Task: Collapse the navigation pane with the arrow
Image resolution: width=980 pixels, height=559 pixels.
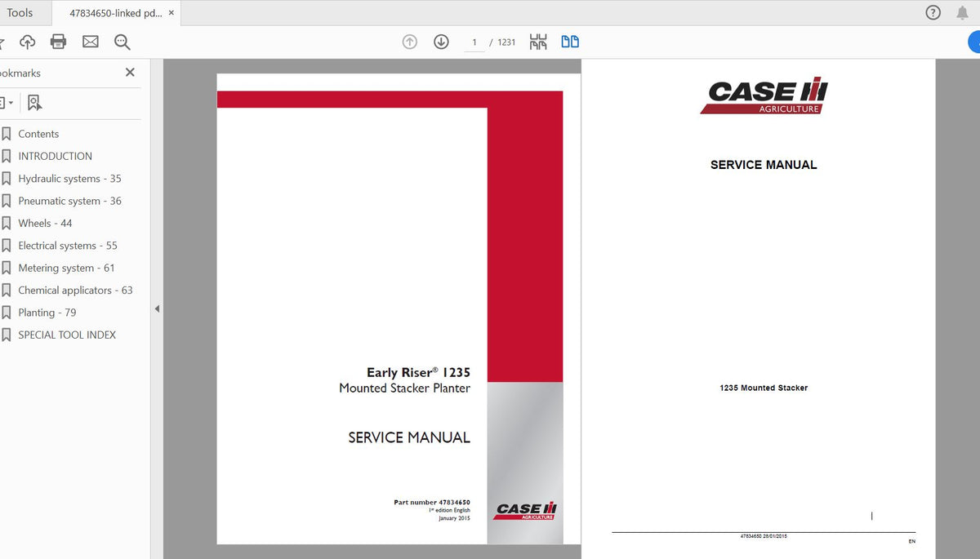Action: tap(157, 308)
